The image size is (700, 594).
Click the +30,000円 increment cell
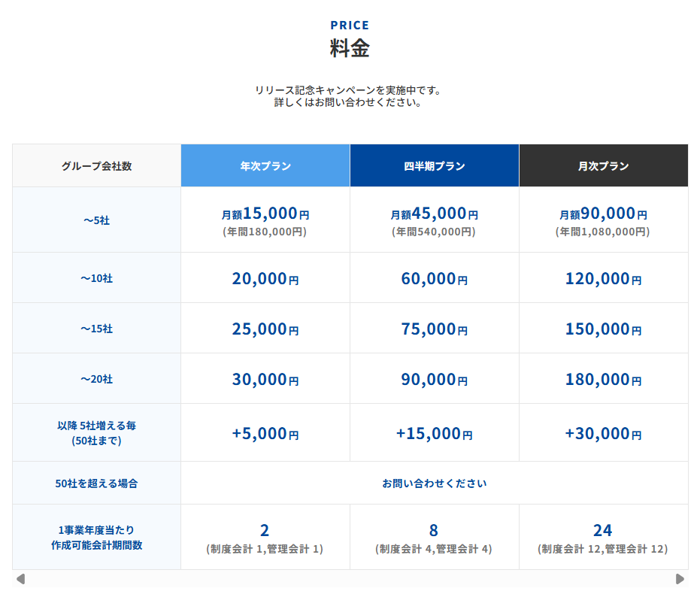pyautogui.click(x=603, y=434)
